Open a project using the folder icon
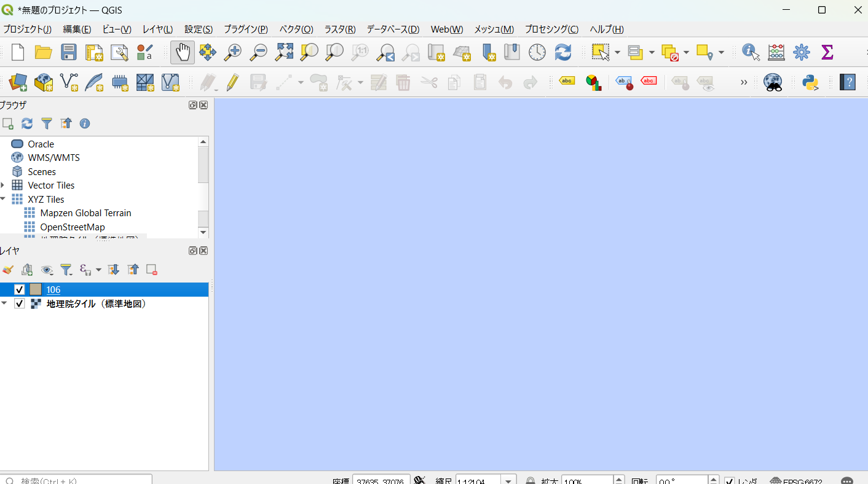 pyautogui.click(x=43, y=52)
